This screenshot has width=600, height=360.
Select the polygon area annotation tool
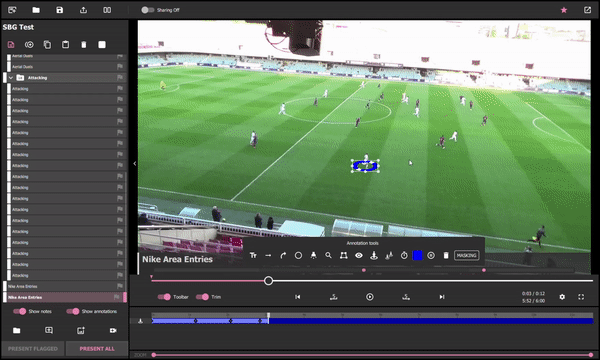[344, 255]
